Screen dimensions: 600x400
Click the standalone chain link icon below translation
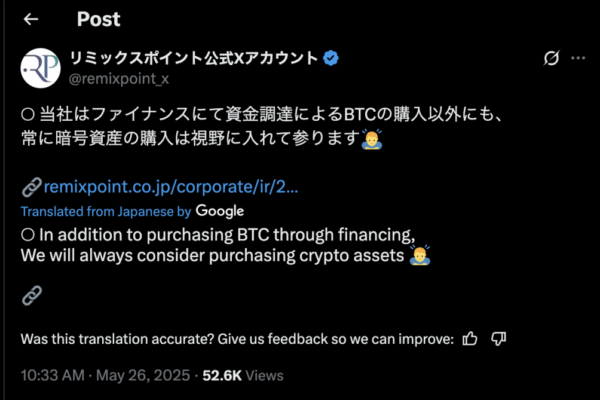[x=32, y=296]
